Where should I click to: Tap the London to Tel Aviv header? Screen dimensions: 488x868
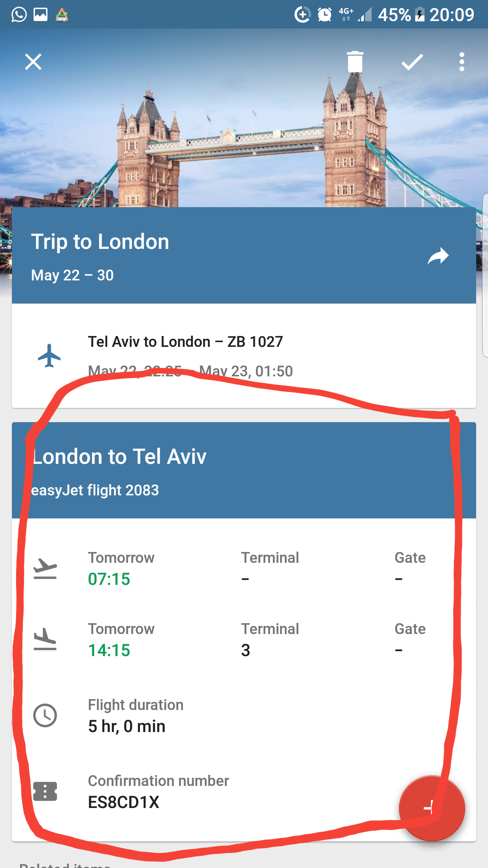point(119,456)
